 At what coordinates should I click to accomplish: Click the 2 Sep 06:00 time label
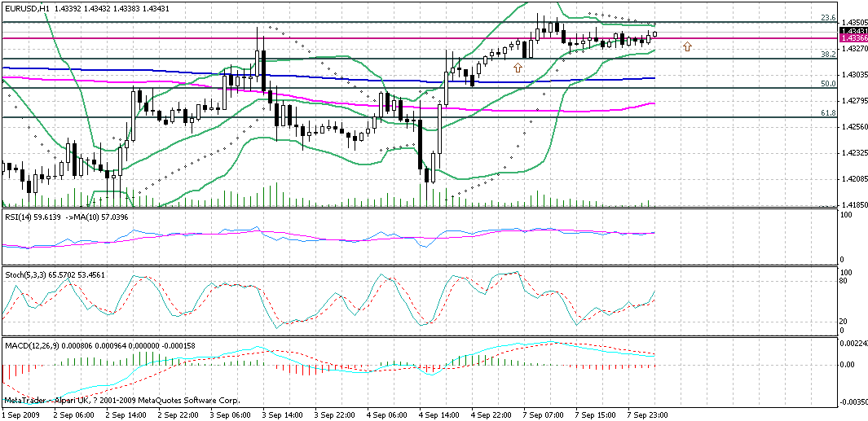coord(72,414)
